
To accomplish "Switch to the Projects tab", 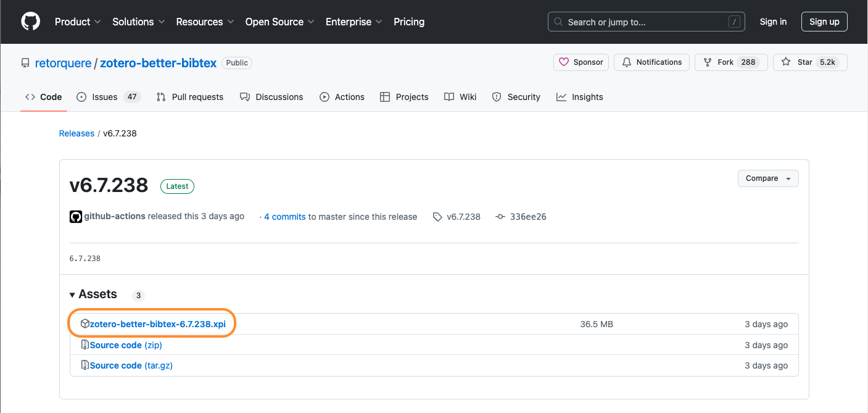I will pyautogui.click(x=404, y=97).
